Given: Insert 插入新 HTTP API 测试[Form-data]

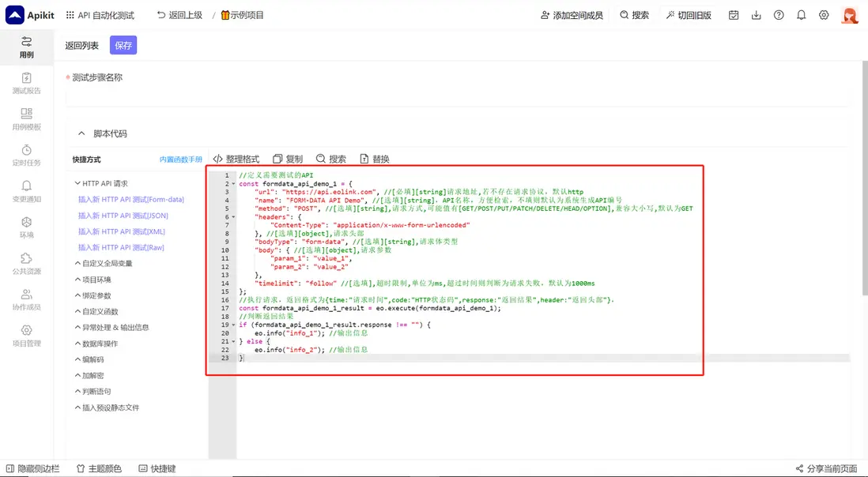Looking at the screenshot, I should (131, 200).
